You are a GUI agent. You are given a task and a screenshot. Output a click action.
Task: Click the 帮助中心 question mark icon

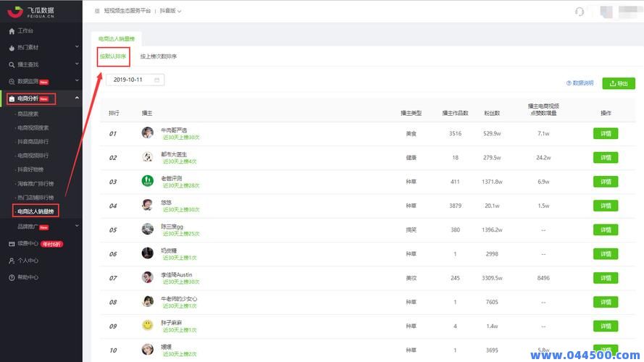[12, 277]
